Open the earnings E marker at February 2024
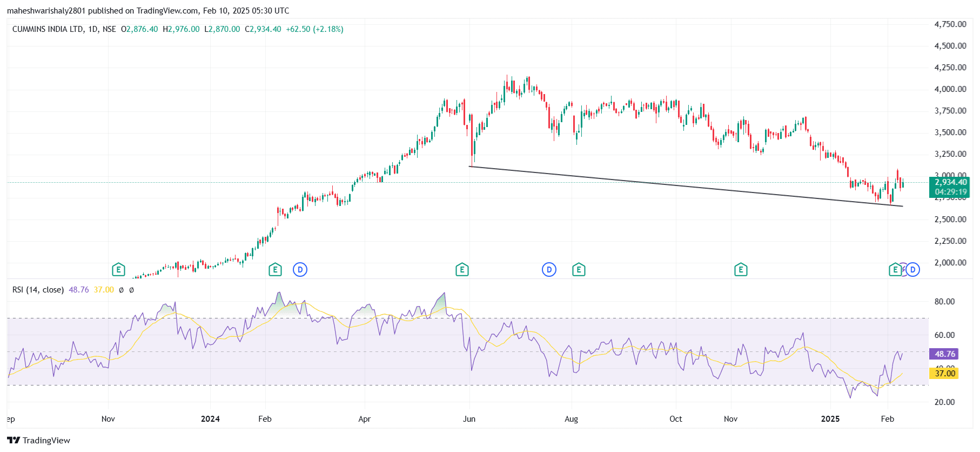The width and height of the screenshot is (980, 452). point(275,269)
